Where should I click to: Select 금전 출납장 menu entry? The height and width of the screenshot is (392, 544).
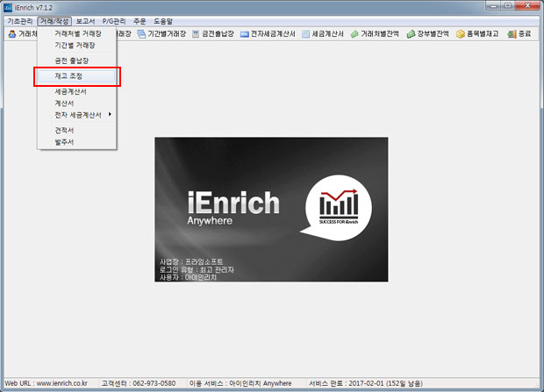71,60
